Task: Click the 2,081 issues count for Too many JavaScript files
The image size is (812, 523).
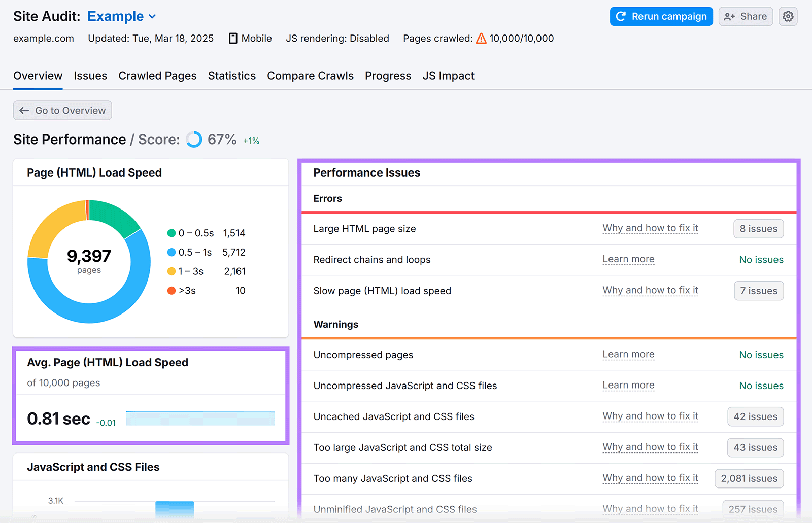Action: point(749,478)
